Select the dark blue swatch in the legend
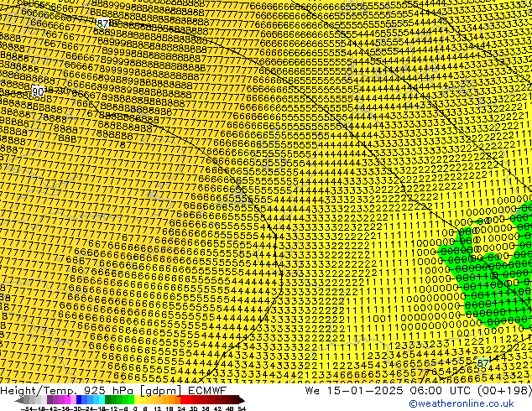The height and width of the screenshot is (411, 532). coord(79,400)
